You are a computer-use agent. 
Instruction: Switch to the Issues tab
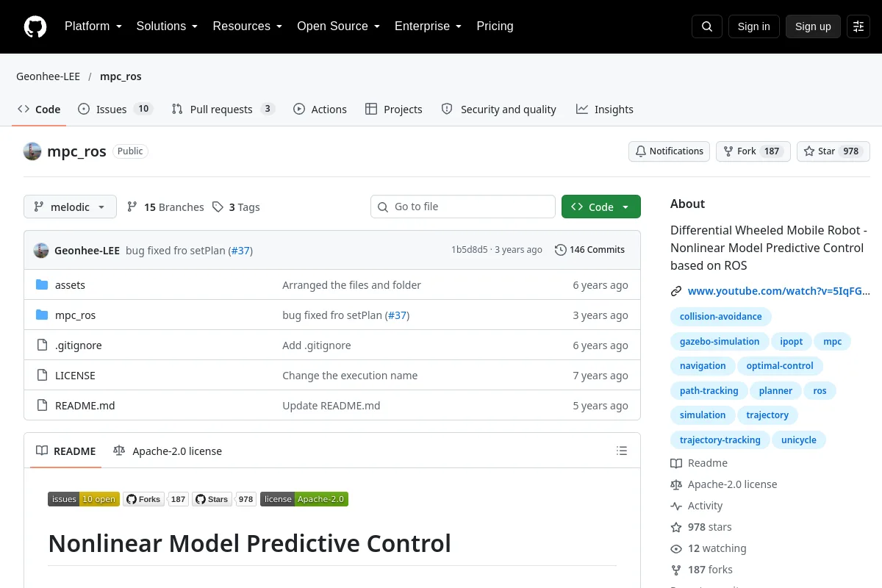click(x=115, y=110)
